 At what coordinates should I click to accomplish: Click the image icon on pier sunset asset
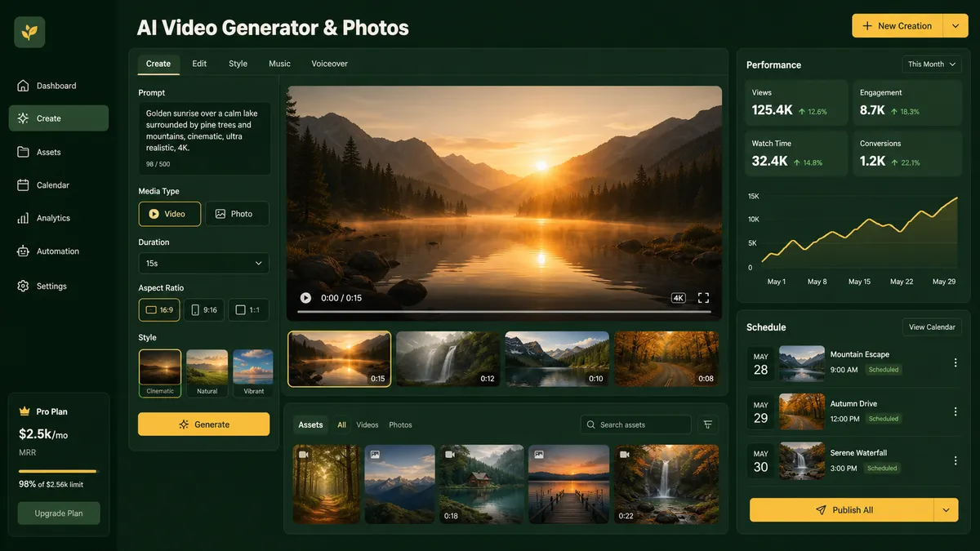tap(539, 455)
